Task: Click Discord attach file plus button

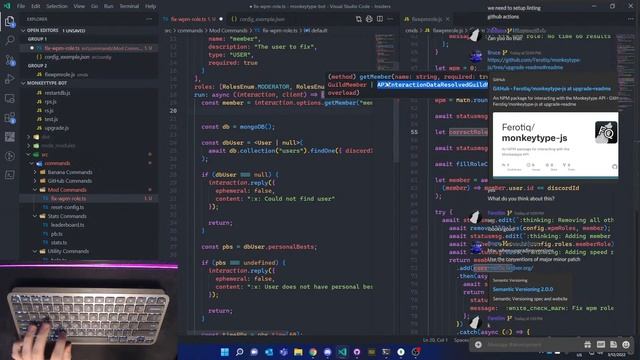Action: tap(478, 345)
